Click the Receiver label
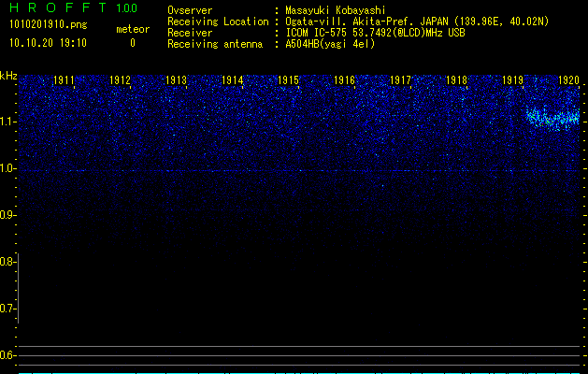Screen dimensions: 588x374 (x=190, y=33)
